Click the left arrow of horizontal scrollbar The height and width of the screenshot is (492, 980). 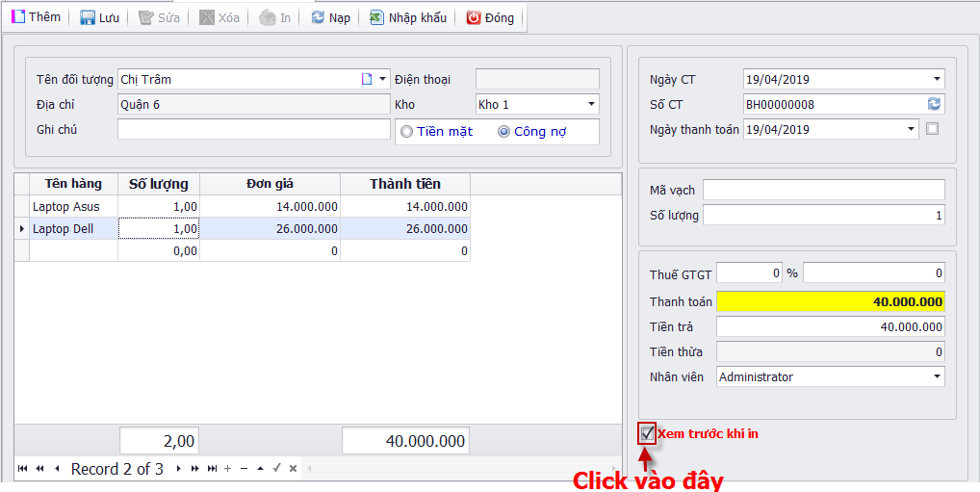pyautogui.click(x=307, y=469)
